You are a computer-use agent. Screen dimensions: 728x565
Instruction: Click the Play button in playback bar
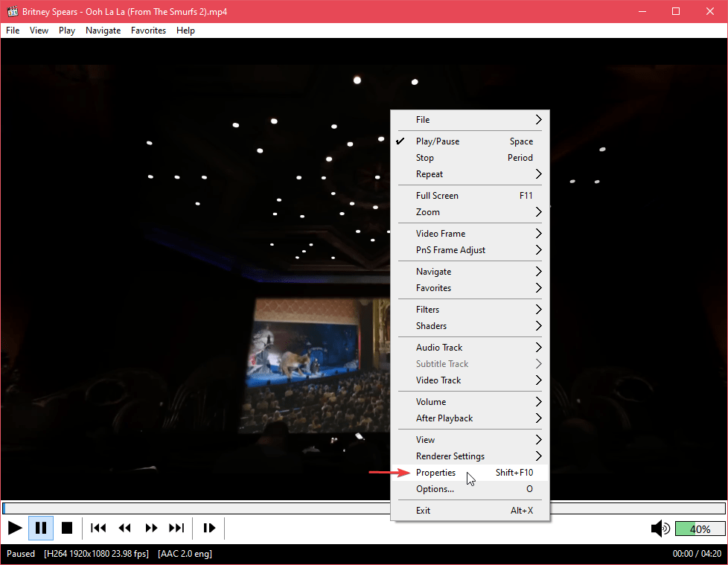pyautogui.click(x=15, y=528)
